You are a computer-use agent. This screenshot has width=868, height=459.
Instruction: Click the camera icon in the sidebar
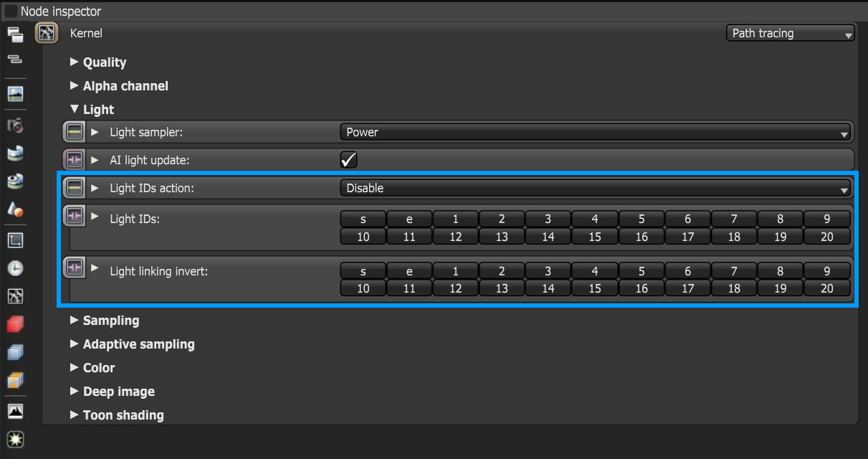click(15, 126)
